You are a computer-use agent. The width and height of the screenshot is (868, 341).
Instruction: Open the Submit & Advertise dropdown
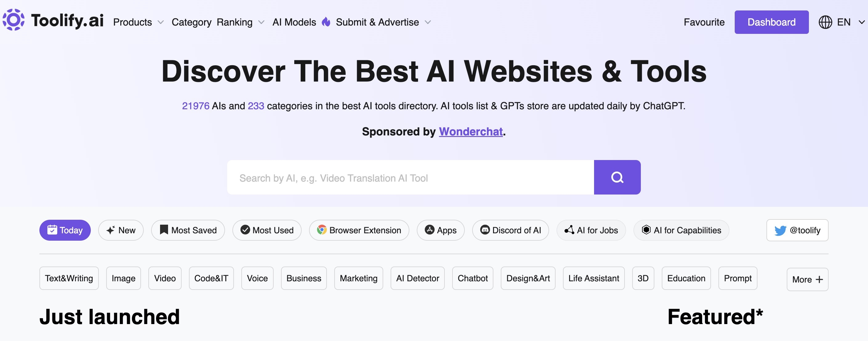click(x=384, y=22)
